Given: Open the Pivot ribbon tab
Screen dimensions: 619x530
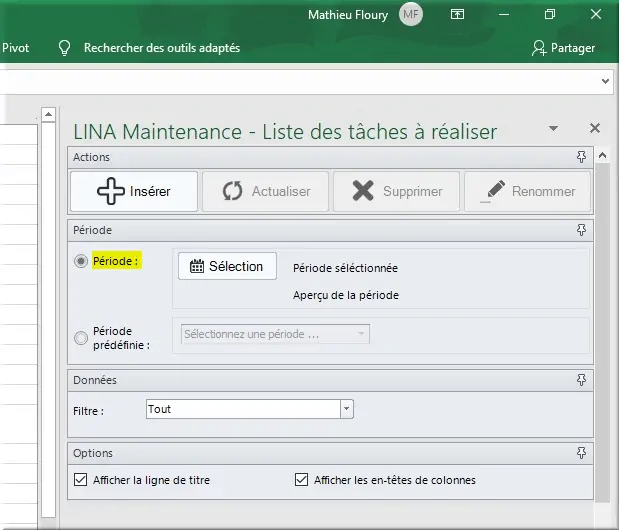Looking at the screenshot, I should point(16,48).
